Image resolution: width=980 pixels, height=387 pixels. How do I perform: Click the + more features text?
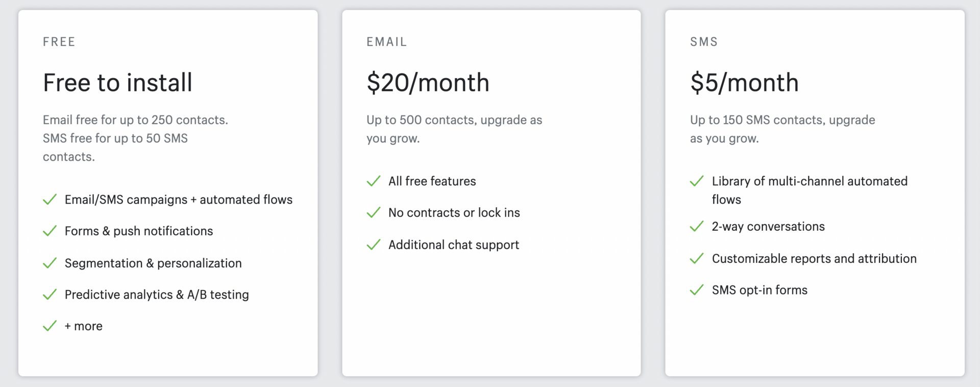coord(83,326)
